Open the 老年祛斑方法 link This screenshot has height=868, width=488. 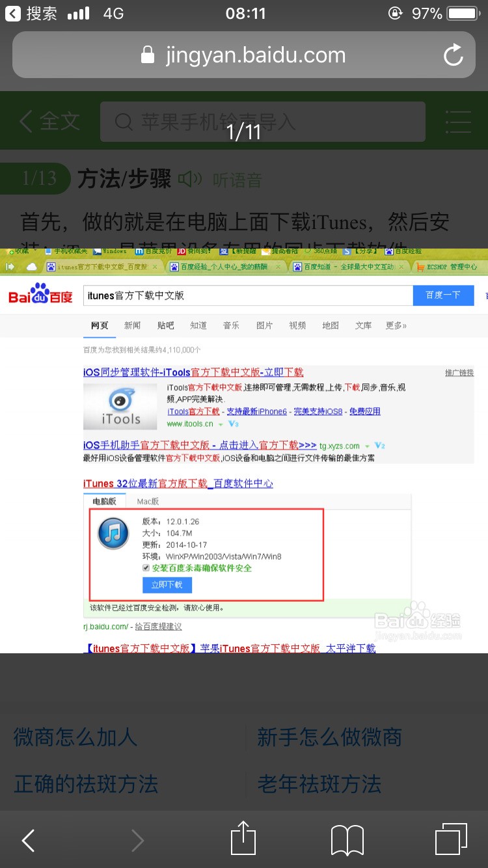[x=319, y=784]
